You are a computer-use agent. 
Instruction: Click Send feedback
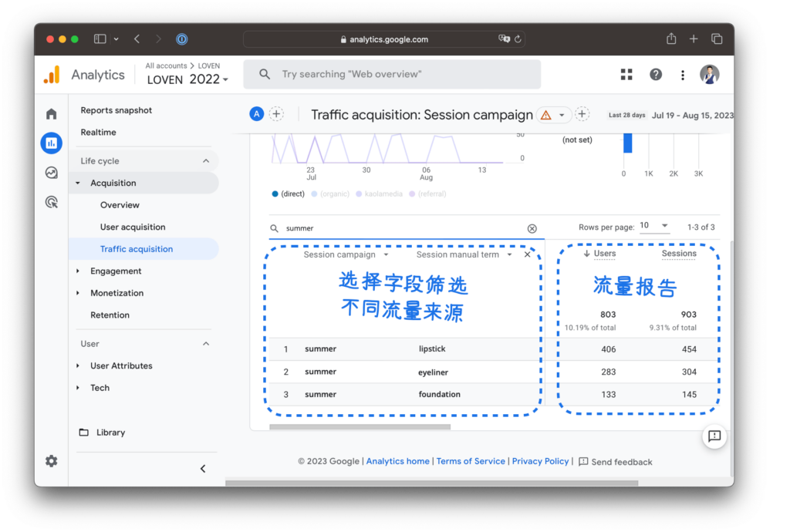pyautogui.click(x=615, y=462)
